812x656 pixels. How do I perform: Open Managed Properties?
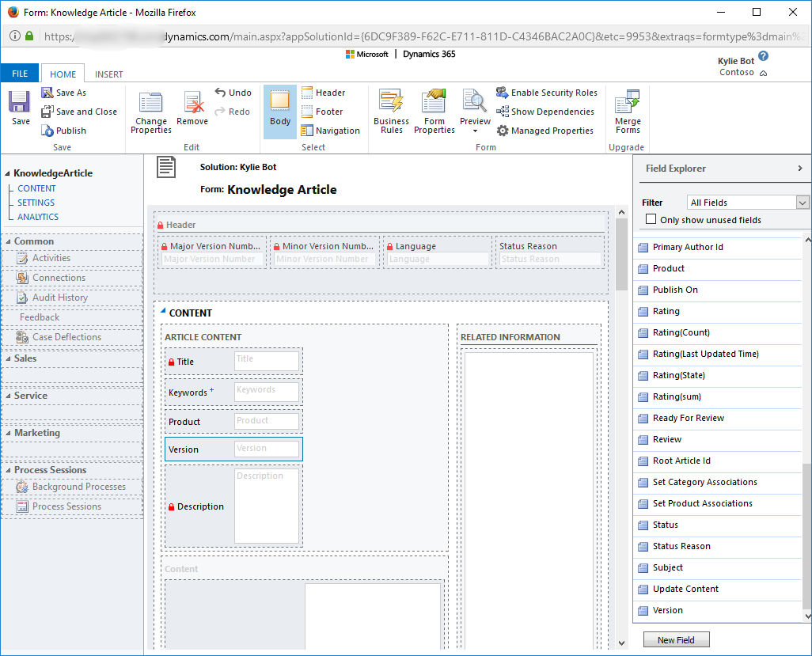(x=544, y=131)
